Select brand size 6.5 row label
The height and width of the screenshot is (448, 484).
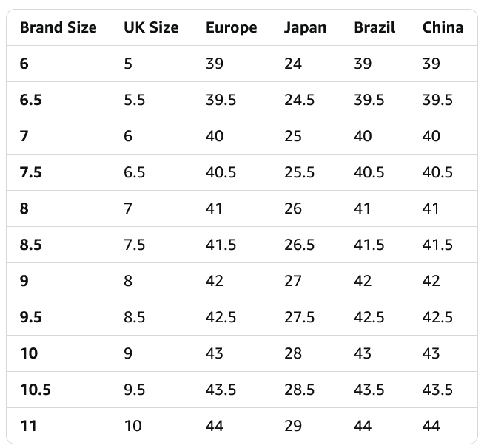coord(30,100)
